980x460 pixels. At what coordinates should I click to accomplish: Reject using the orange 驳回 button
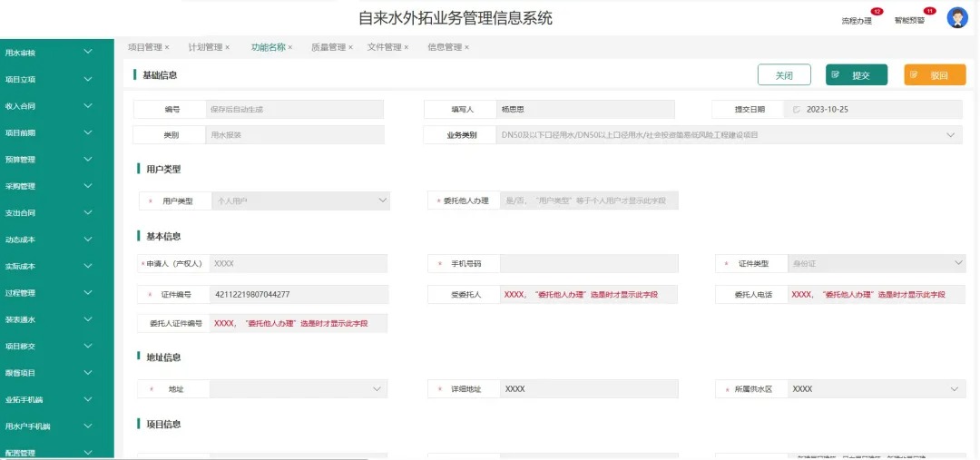(x=935, y=75)
